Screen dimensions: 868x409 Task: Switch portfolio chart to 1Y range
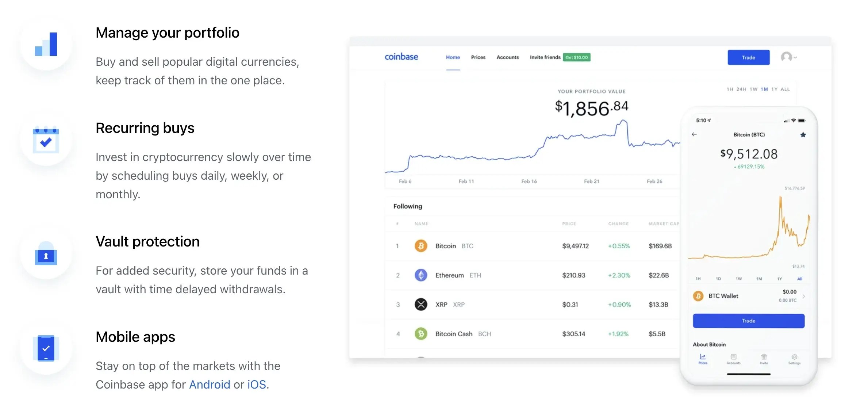click(775, 89)
